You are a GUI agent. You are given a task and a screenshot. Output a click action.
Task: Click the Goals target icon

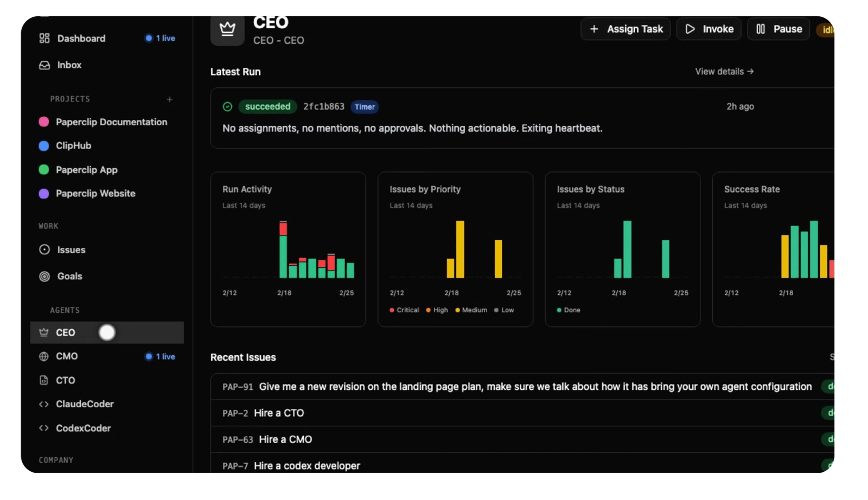(44, 277)
